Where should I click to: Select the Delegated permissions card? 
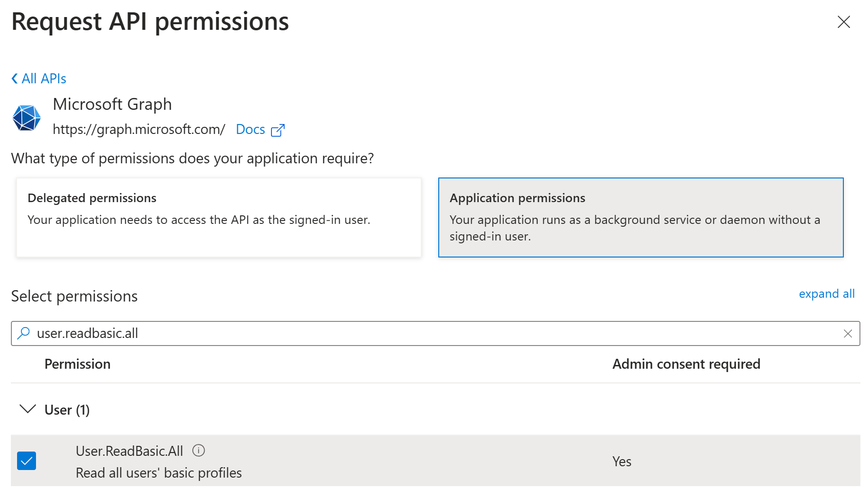tap(219, 218)
